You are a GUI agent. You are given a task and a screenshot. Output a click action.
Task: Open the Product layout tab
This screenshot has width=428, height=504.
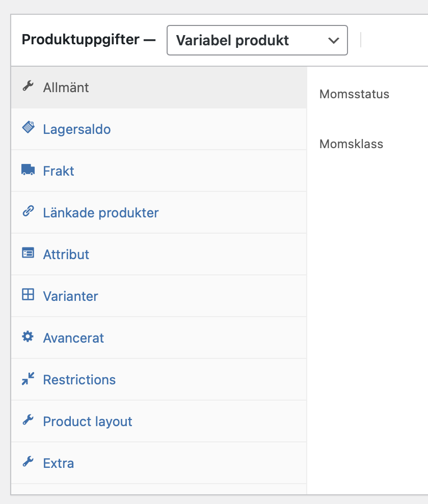coord(87,421)
